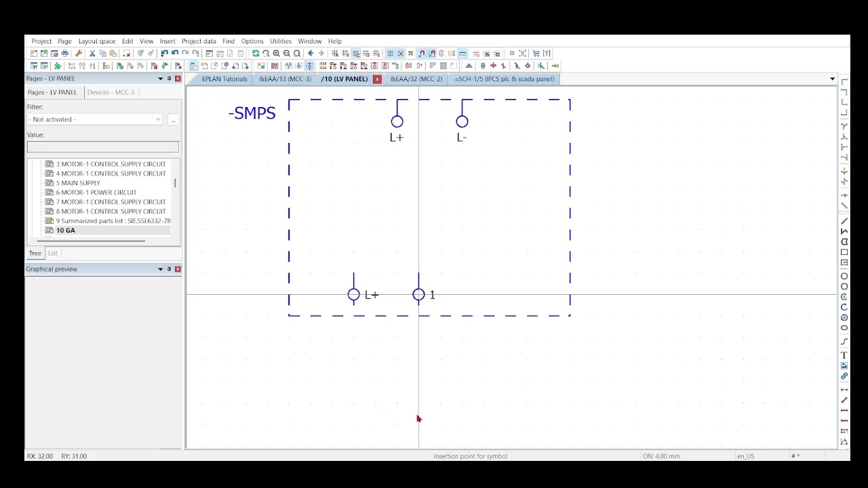Select the Rectangle tool in right toolbar
868x488 pixels.
click(844, 252)
